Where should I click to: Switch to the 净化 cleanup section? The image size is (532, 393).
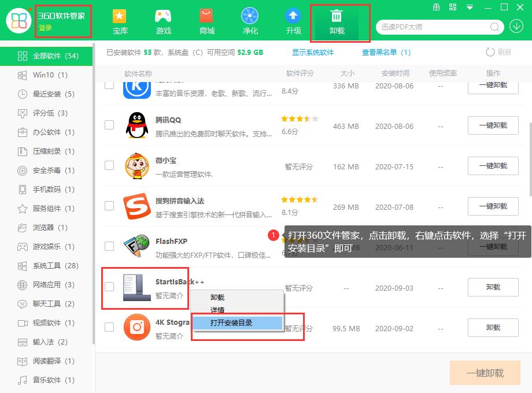pyautogui.click(x=250, y=22)
